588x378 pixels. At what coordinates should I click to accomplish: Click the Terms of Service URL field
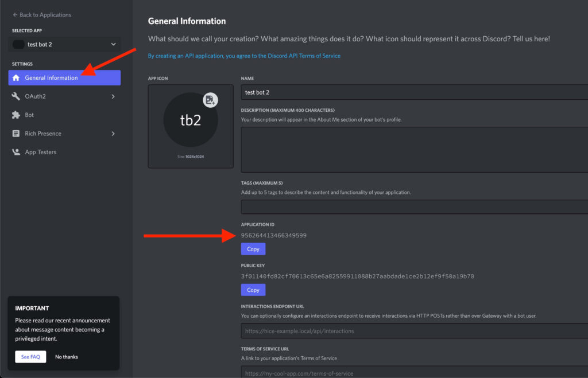(414, 372)
